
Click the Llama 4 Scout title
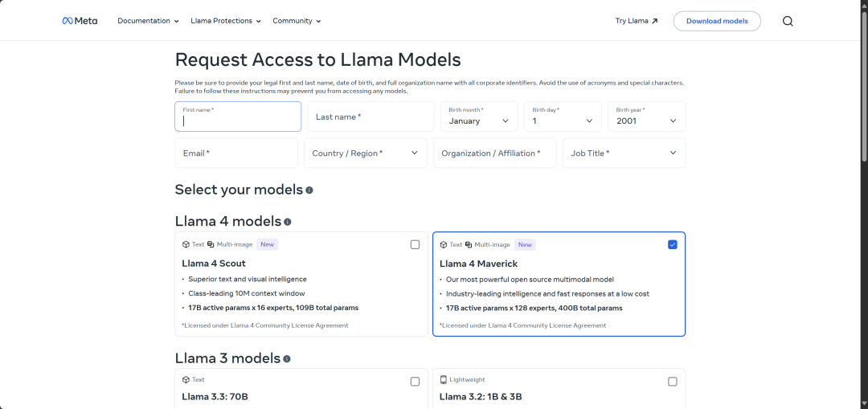coord(214,264)
